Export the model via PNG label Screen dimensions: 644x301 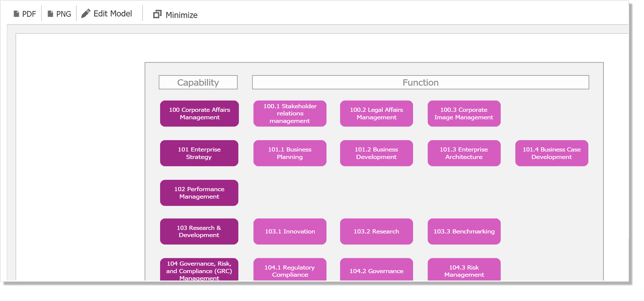tap(64, 14)
